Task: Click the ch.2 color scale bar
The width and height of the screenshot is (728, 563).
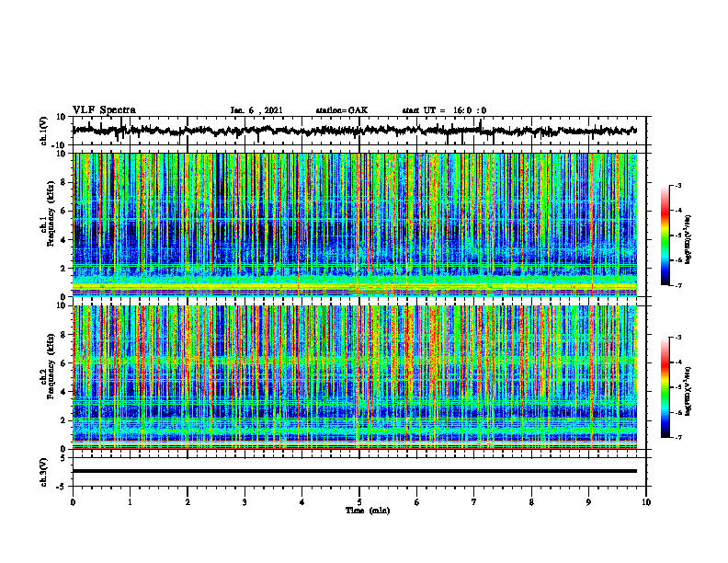Action: tap(665, 387)
